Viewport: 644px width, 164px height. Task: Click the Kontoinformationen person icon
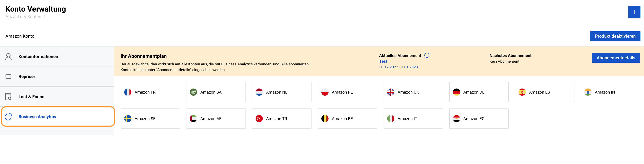pyautogui.click(x=8, y=57)
